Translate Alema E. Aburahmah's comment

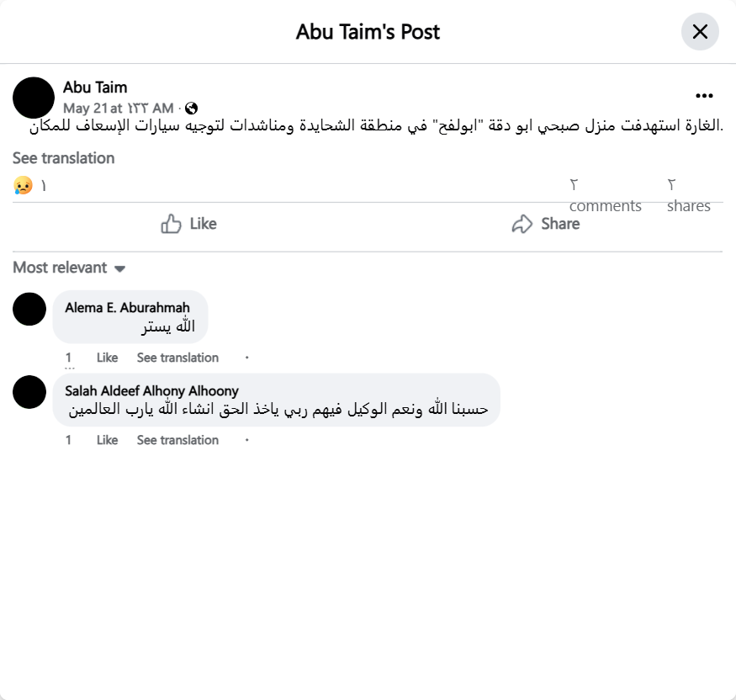[177, 358]
